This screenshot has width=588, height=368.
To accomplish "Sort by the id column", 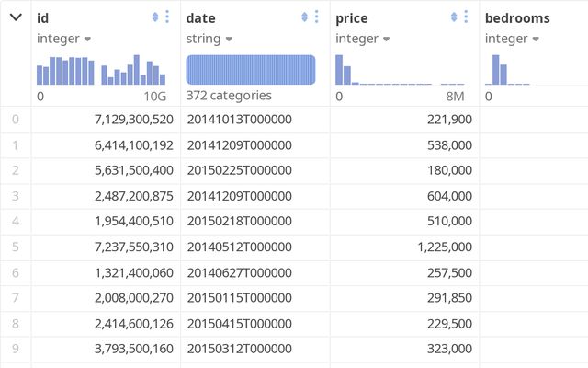I will (x=155, y=17).
